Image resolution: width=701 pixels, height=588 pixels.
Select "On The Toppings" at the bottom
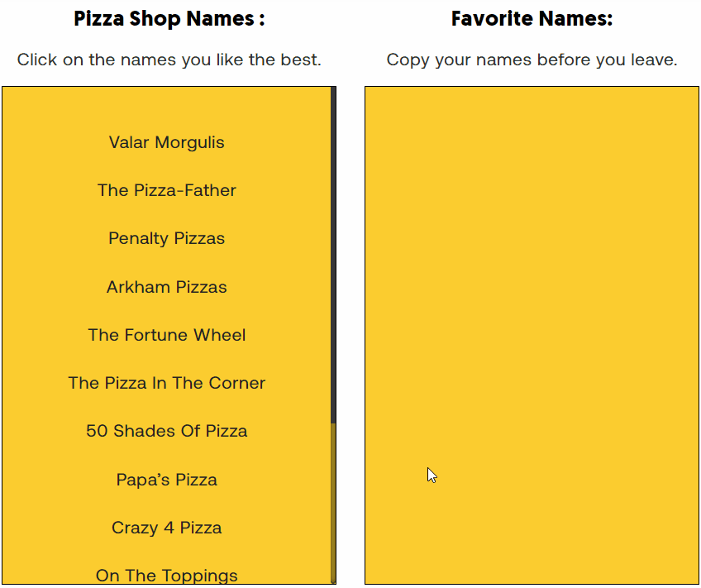point(166,575)
